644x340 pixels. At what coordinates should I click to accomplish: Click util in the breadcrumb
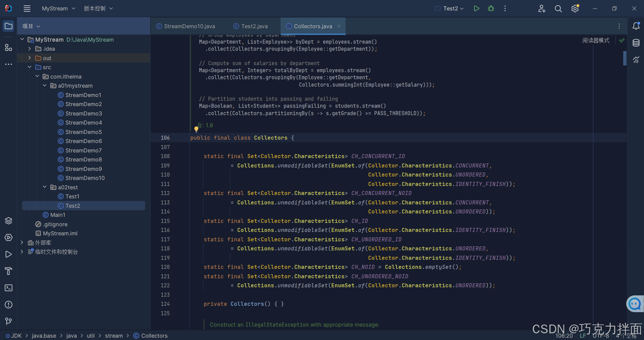[x=91, y=336]
